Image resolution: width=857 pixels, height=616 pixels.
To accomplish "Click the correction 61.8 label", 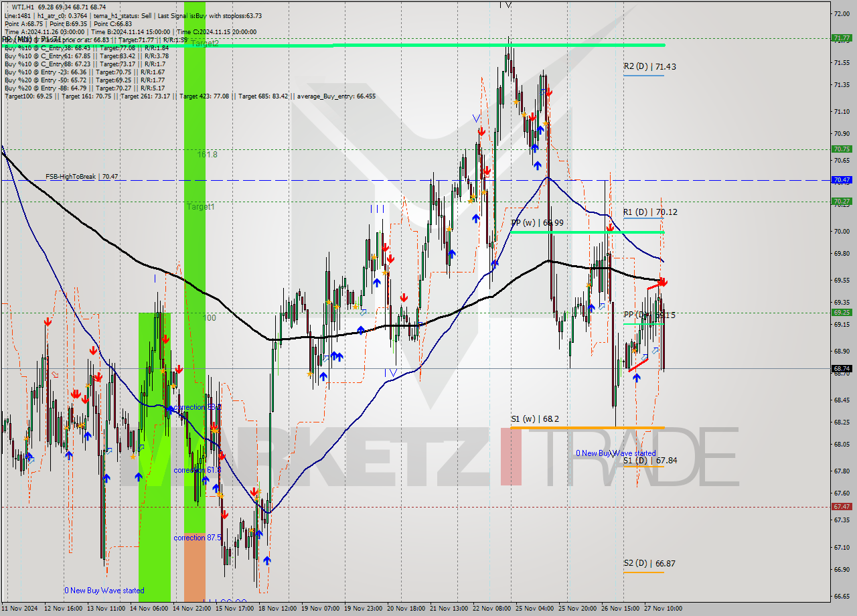I will click(197, 470).
